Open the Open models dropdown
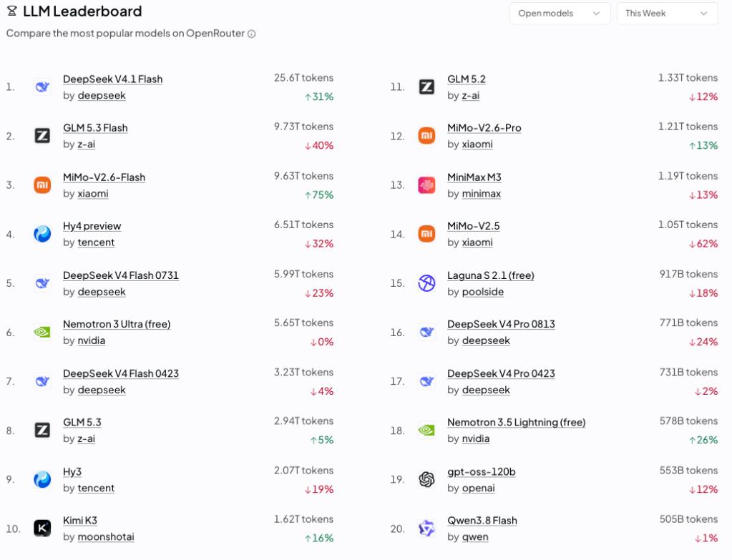This screenshot has height=560, width=732. pyautogui.click(x=560, y=14)
